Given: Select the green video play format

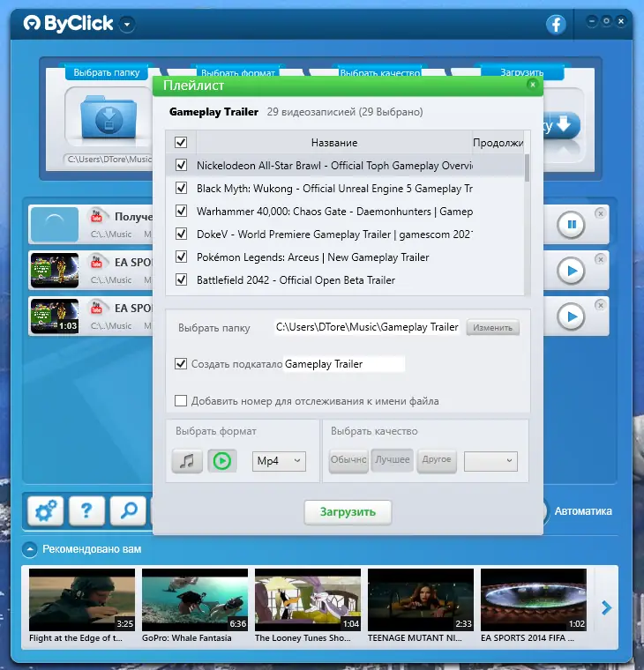Looking at the screenshot, I should [x=222, y=461].
